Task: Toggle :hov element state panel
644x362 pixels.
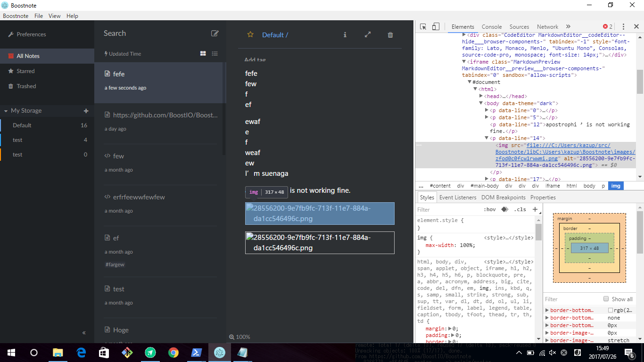Action: point(490,209)
